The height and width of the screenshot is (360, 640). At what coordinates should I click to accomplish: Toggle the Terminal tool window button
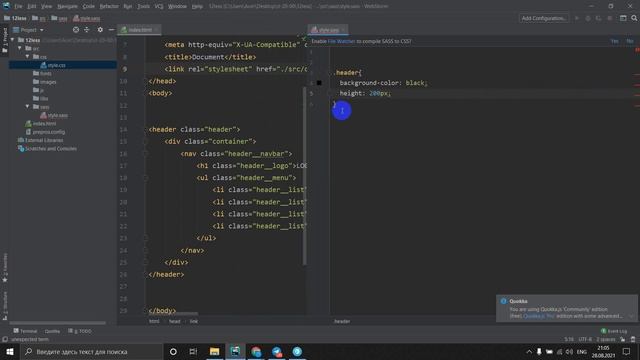[x=25, y=331]
